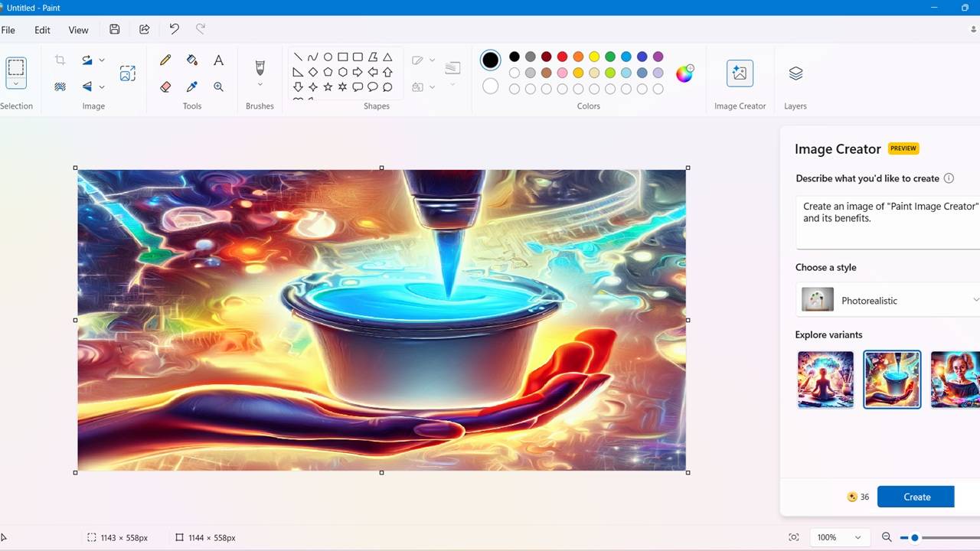
Task: Select the five-pointed star shape
Action: point(327,86)
